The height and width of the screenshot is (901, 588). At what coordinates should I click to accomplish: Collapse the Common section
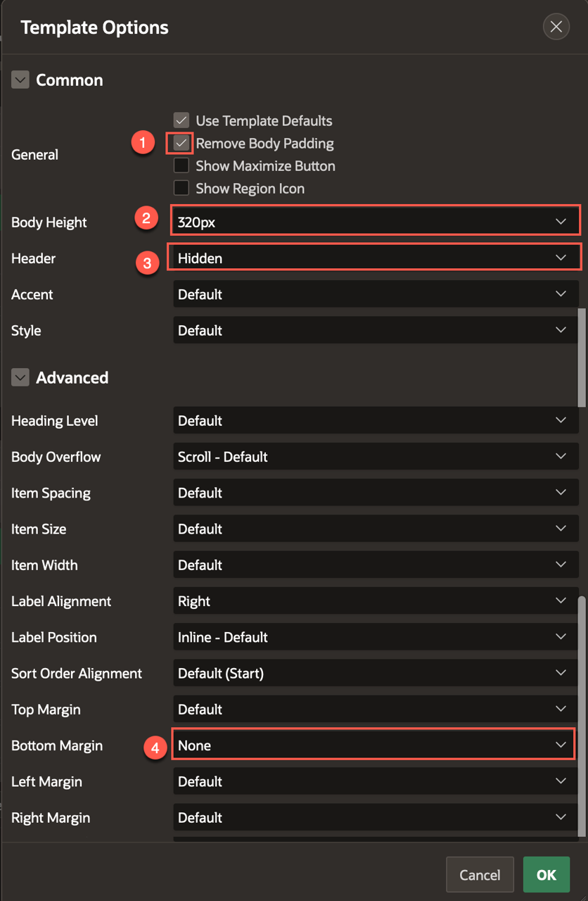click(x=20, y=80)
